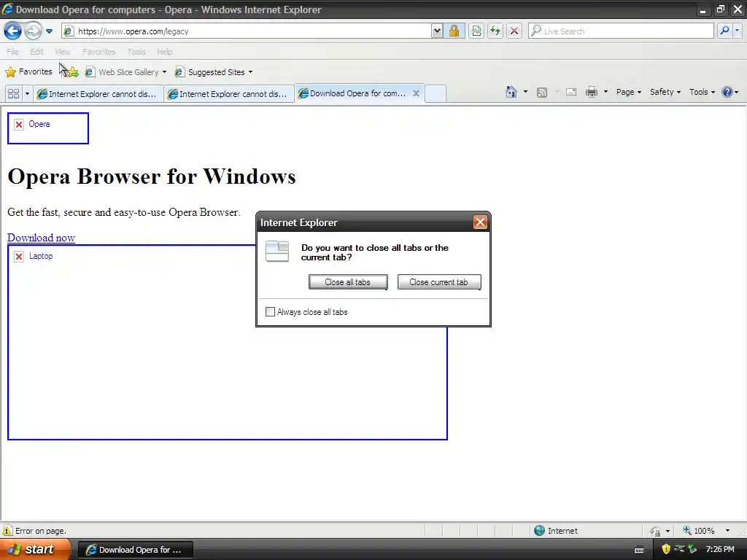This screenshot has height=560, width=747.
Task: Click the Internet zone globe icon
Action: click(539, 531)
